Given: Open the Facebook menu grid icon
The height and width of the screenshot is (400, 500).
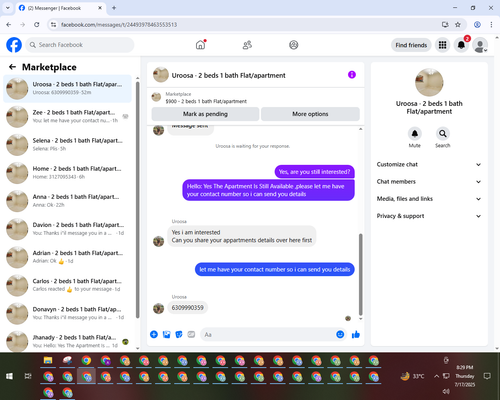Looking at the screenshot, I should point(442,45).
